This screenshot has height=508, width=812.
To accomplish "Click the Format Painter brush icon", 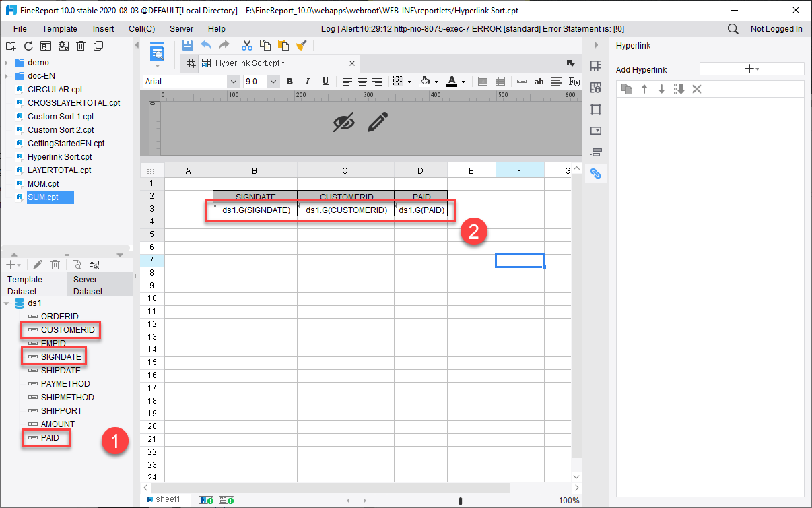I will 300,45.
